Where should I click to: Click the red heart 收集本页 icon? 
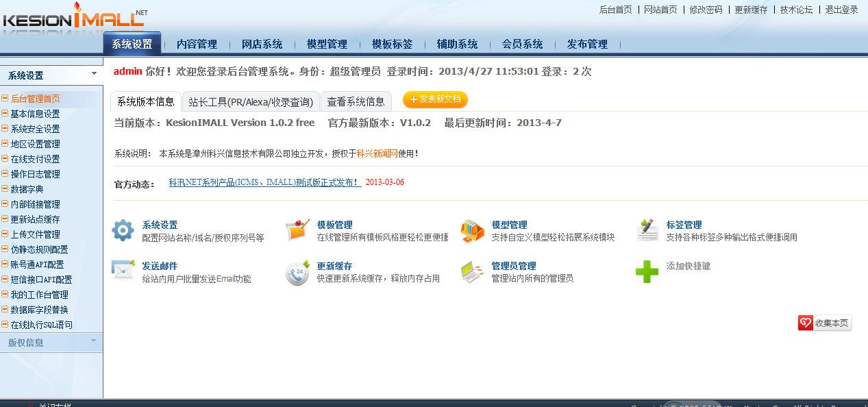coord(806,323)
